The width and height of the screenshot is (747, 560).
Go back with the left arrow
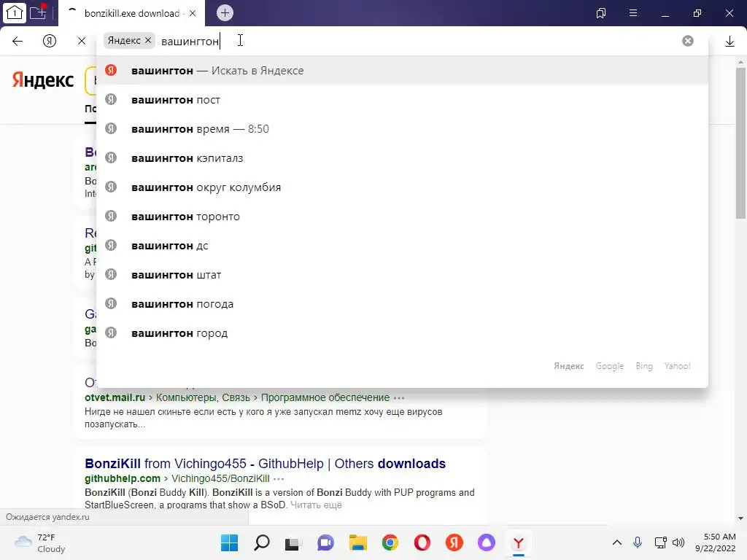pos(18,41)
